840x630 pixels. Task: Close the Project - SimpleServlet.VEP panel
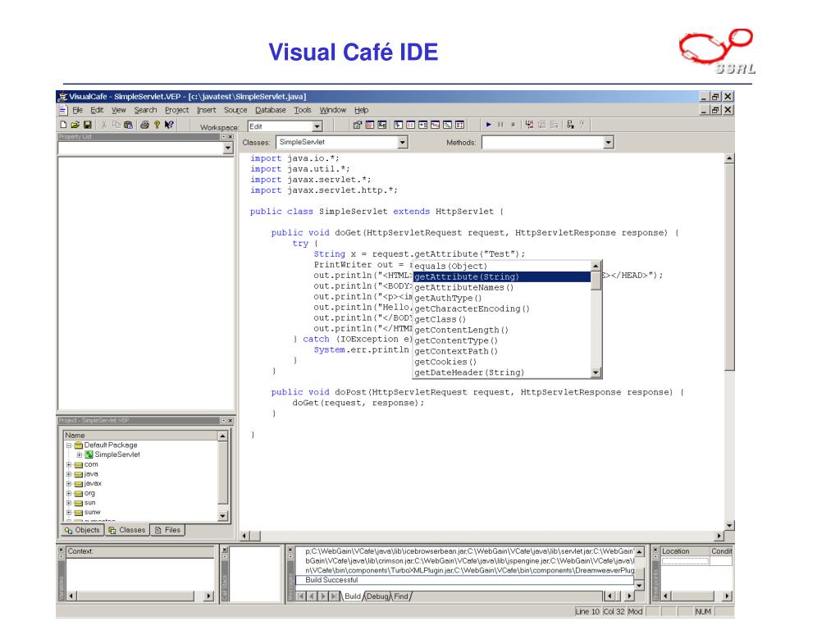tap(231, 421)
